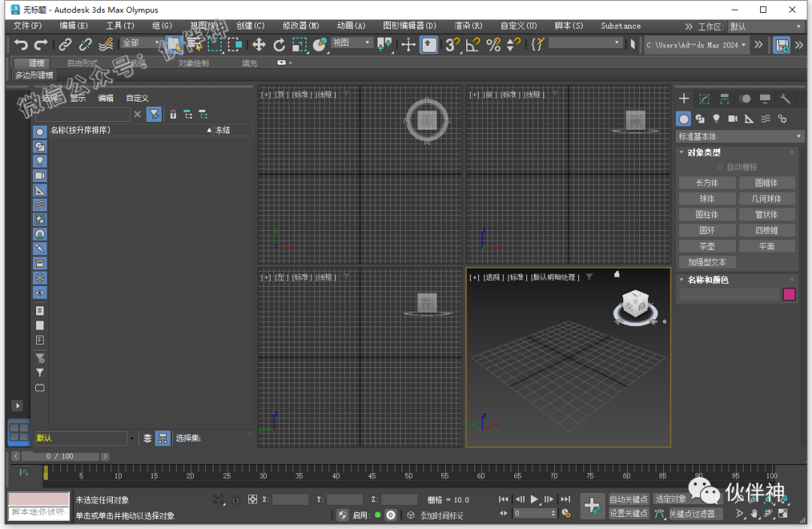Toggle the 3D Snaps button

point(451,45)
